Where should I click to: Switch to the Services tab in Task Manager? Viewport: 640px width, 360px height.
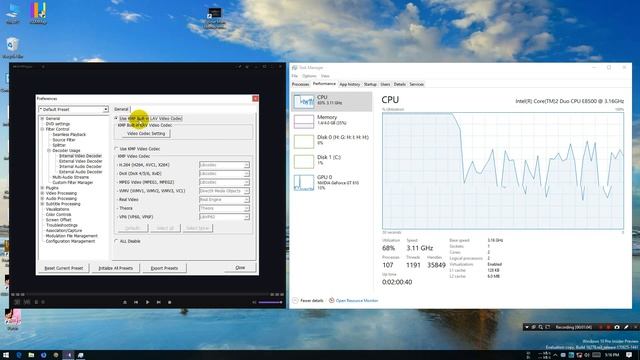click(416, 84)
